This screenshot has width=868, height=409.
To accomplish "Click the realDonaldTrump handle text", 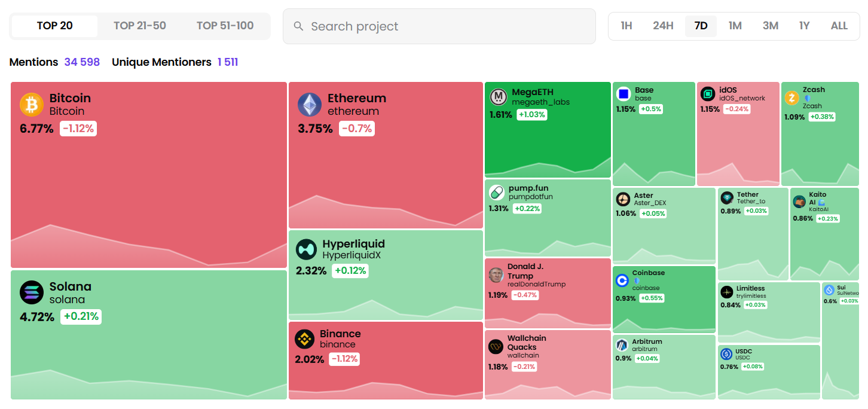I will tap(536, 285).
